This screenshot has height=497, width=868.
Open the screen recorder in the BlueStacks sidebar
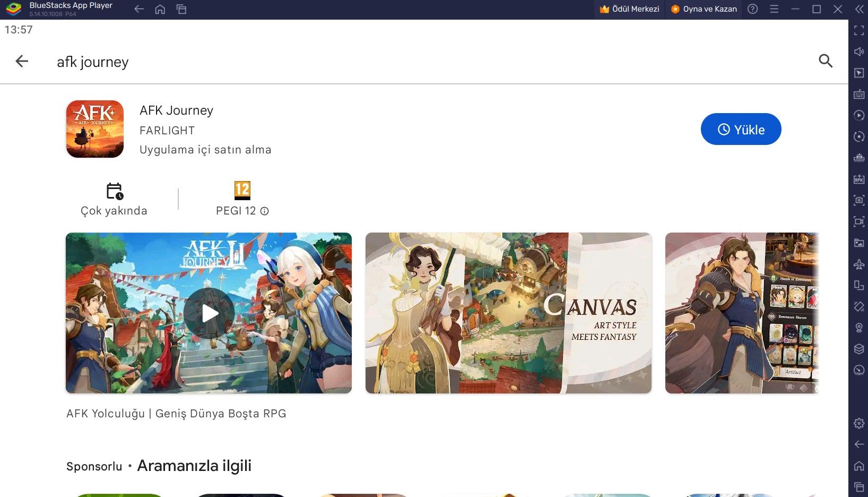[x=858, y=221]
